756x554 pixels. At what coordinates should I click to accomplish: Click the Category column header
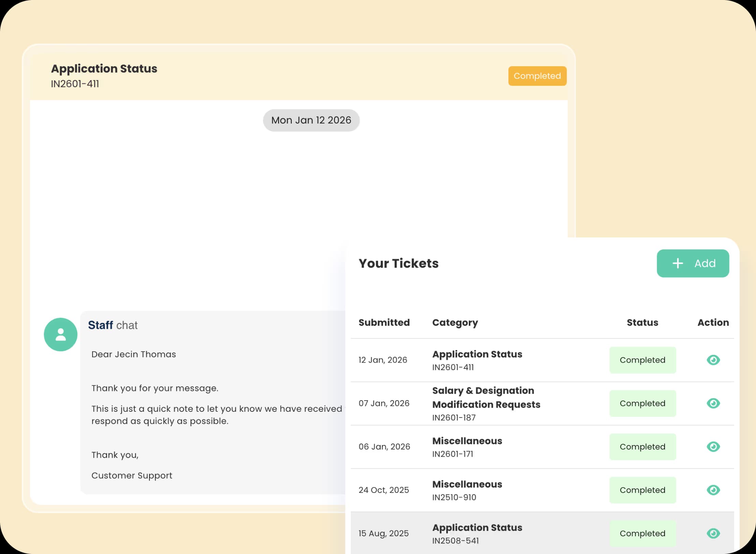(x=455, y=322)
